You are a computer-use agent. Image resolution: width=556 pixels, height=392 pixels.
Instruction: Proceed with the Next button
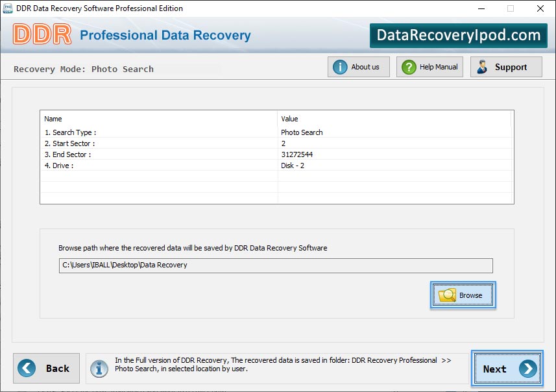(x=507, y=369)
